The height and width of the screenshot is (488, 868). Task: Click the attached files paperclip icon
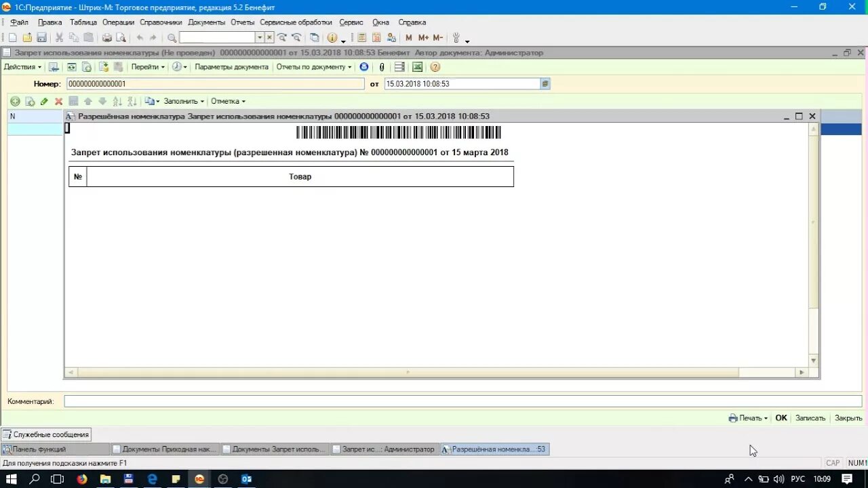click(x=382, y=67)
